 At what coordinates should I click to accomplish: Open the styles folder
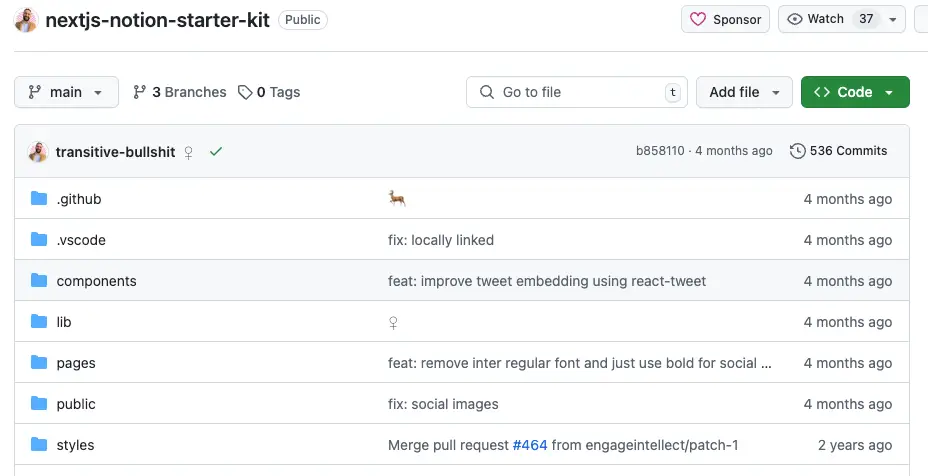(x=75, y=445)
